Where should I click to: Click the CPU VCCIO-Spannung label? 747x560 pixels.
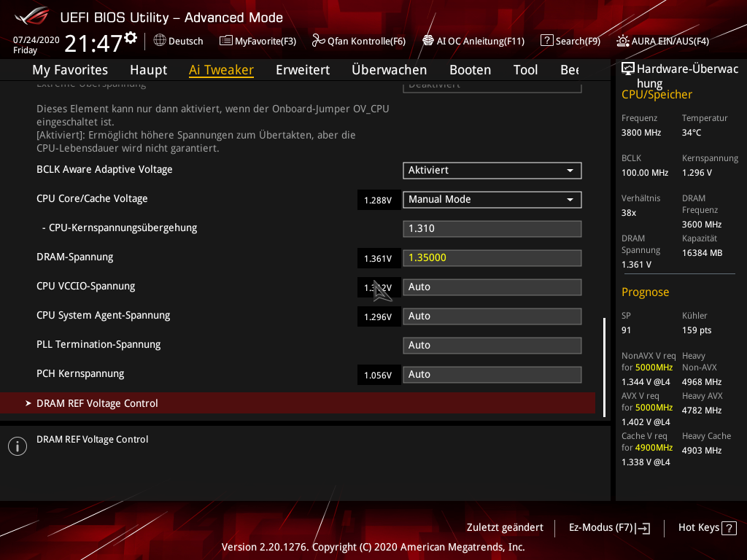[86, 286]
